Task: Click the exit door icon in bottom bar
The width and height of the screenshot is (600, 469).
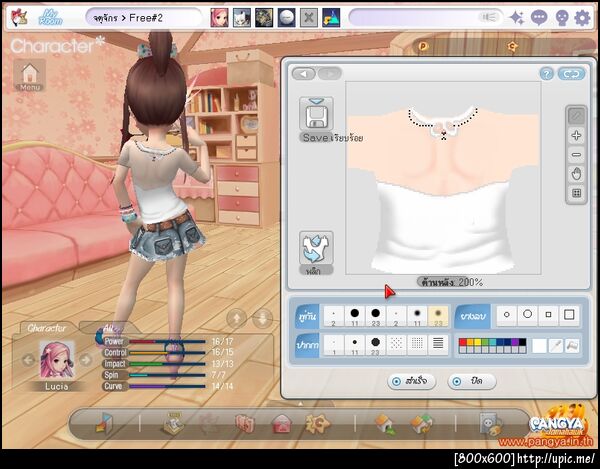Action: coord(103,423)
